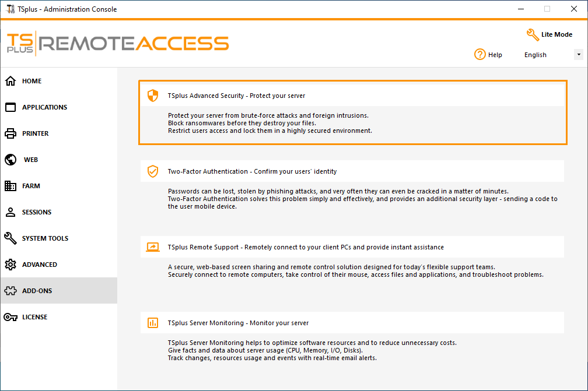
Task: Click the Printer icon
Action: pos(10,133)
